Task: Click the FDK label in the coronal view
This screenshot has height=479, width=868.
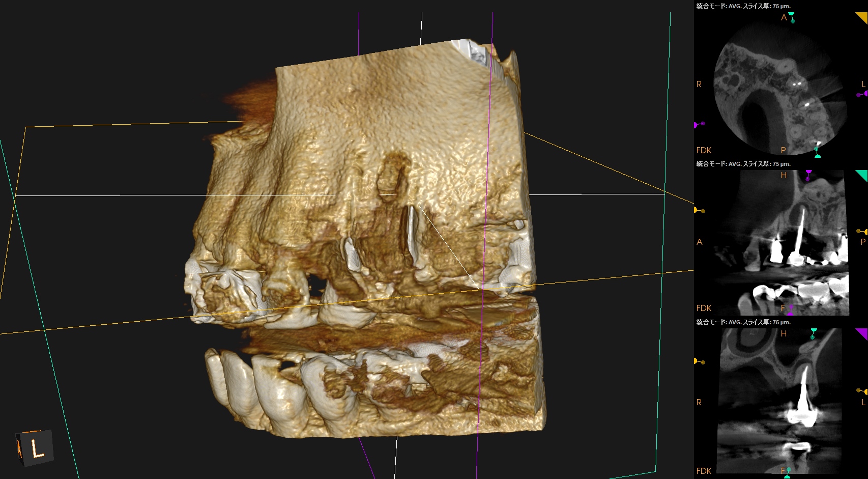Action: pyautogui.click(x=704, y=471)
